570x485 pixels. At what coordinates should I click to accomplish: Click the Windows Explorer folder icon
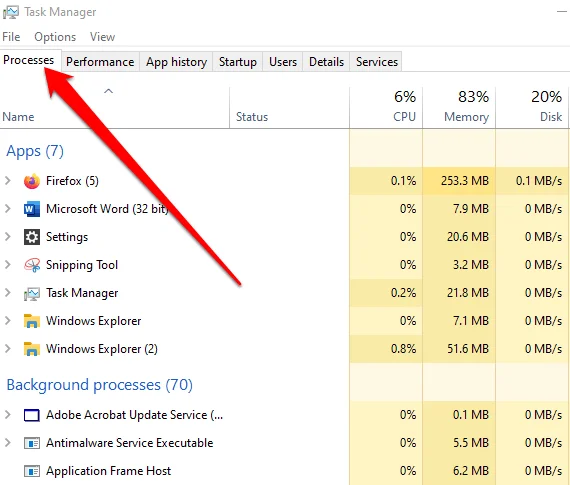[32, 321]
